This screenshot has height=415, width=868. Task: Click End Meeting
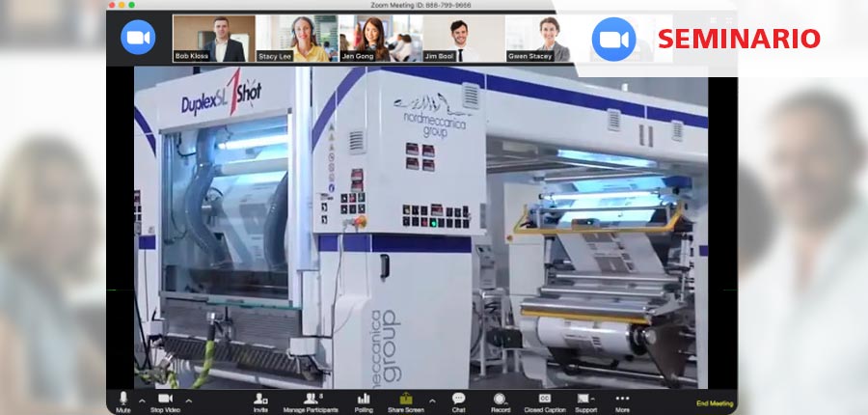714,403
